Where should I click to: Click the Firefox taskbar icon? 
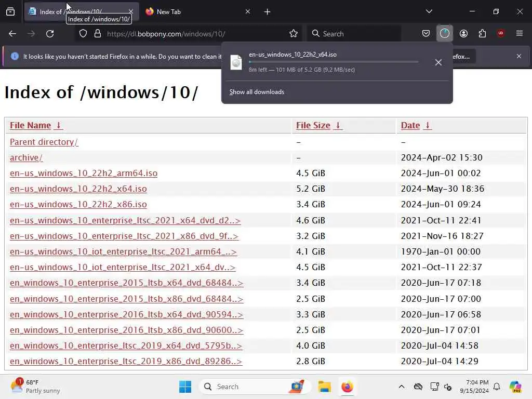click(x=347, y=387)
